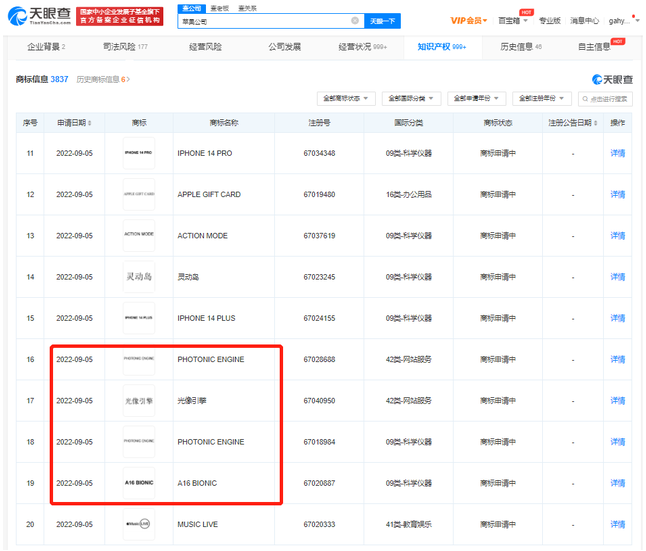
Task: Open the 历史商标信息 link
Action: [103, 79]
